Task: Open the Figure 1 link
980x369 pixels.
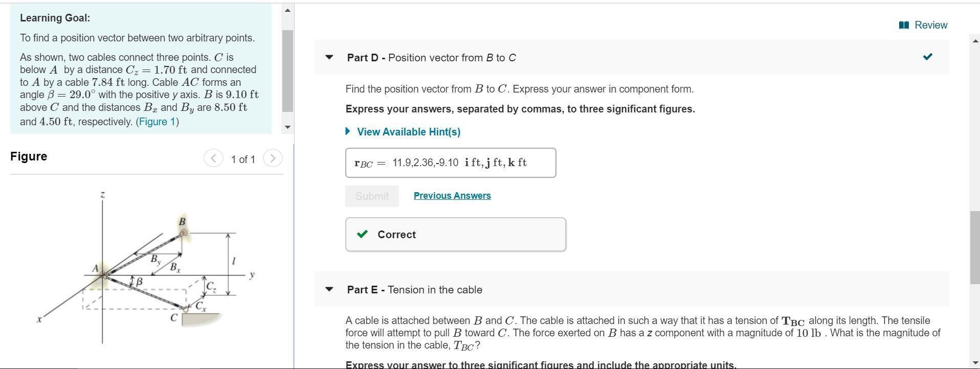Action: [x=157, y=121]
